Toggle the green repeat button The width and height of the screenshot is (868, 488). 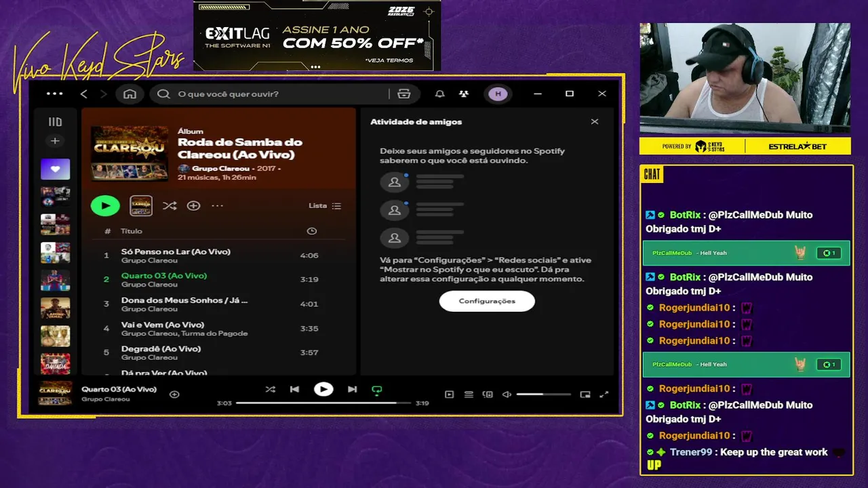pos(377,390)
